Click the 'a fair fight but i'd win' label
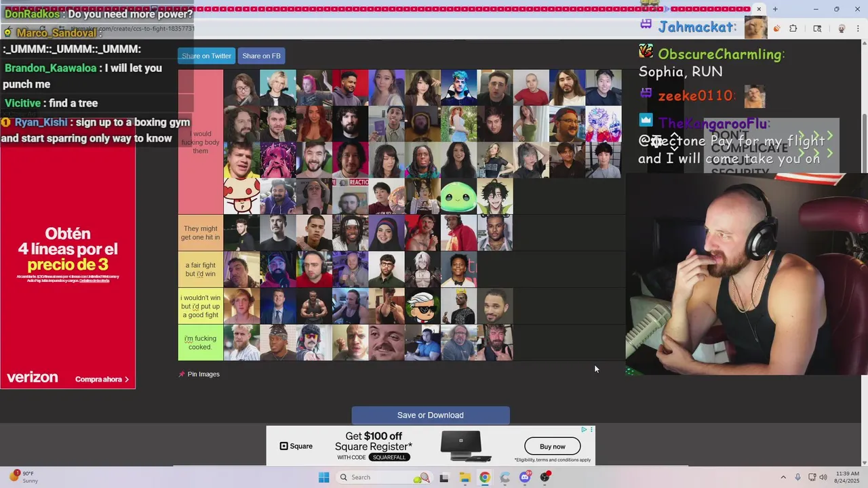The image size is (868, 488). 201,270
